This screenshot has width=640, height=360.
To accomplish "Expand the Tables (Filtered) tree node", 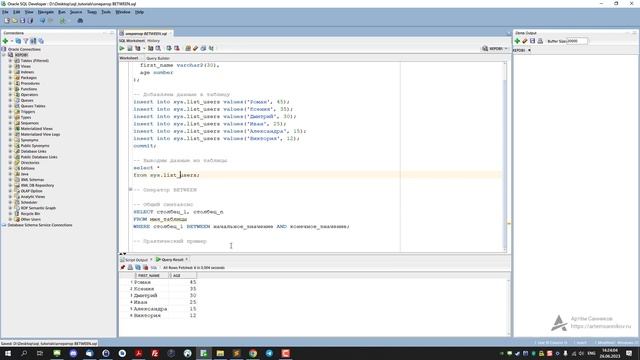I will point(10,60).
